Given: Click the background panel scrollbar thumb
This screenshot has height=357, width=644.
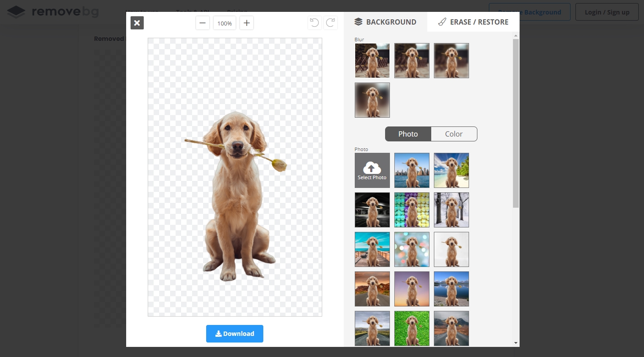Looking at the screenshot, I should pyautogui.click(x=516, y=123).
